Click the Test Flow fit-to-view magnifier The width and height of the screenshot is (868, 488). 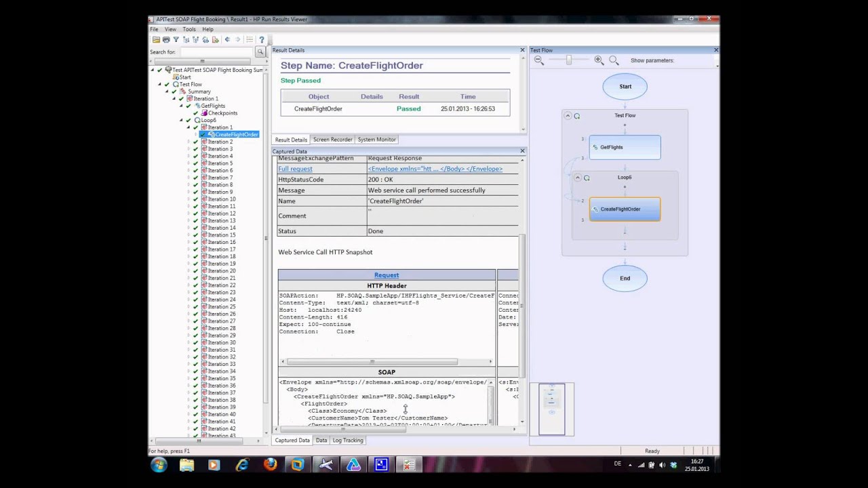click(x=614, y=60)
